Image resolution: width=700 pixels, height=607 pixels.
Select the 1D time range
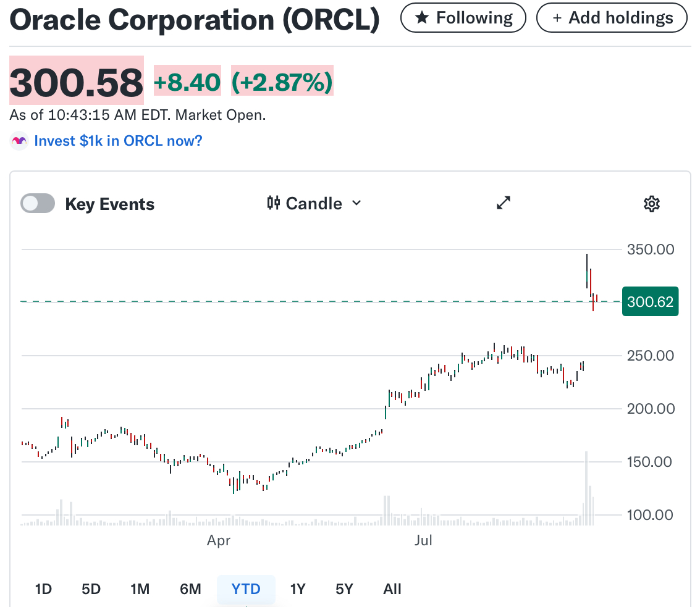coord(43,589)
